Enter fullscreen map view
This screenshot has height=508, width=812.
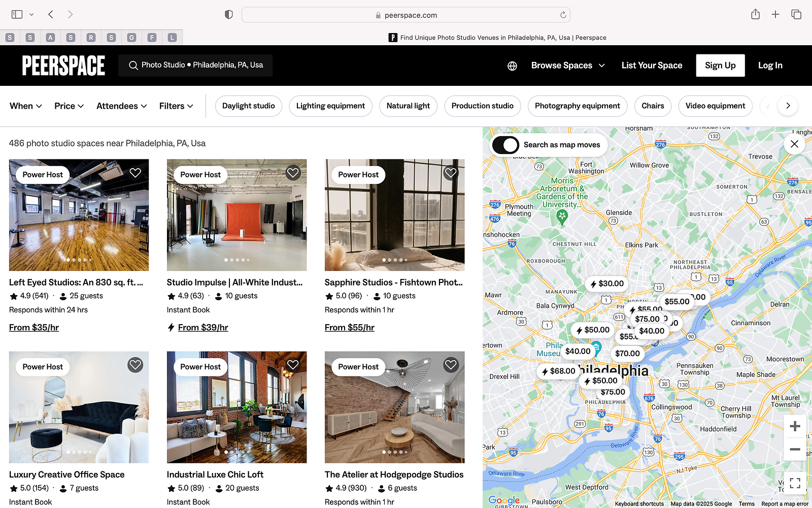coord(795,483)
